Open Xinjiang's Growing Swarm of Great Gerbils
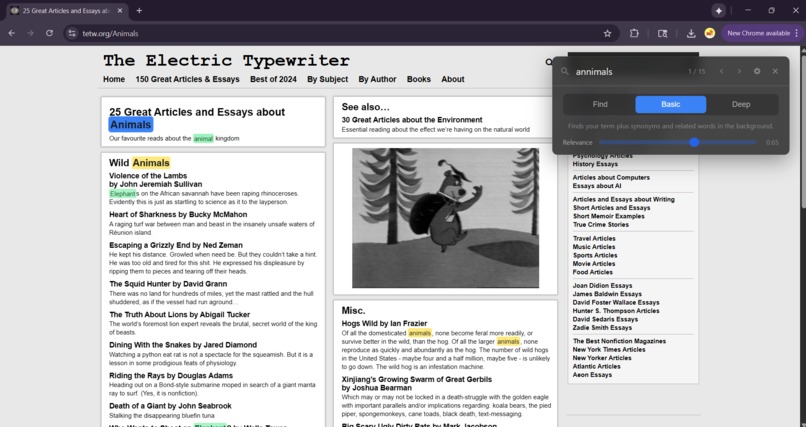Screen dimensions: 806x427 (416, 383)
